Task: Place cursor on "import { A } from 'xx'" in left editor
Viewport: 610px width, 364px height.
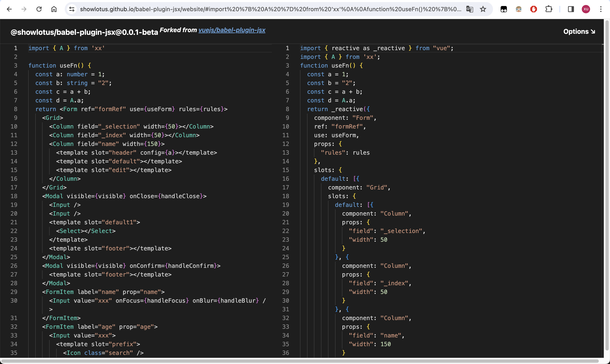Action: coord(67,48)
